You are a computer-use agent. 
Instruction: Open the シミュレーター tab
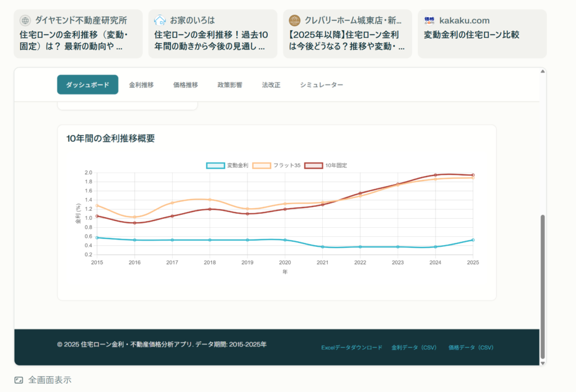[x=321, y=85]
